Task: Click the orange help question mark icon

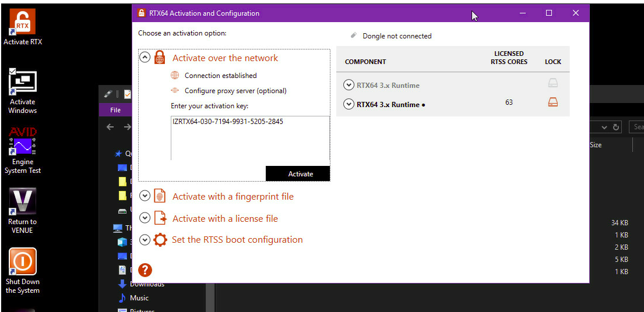Action: tap(145, 270)
